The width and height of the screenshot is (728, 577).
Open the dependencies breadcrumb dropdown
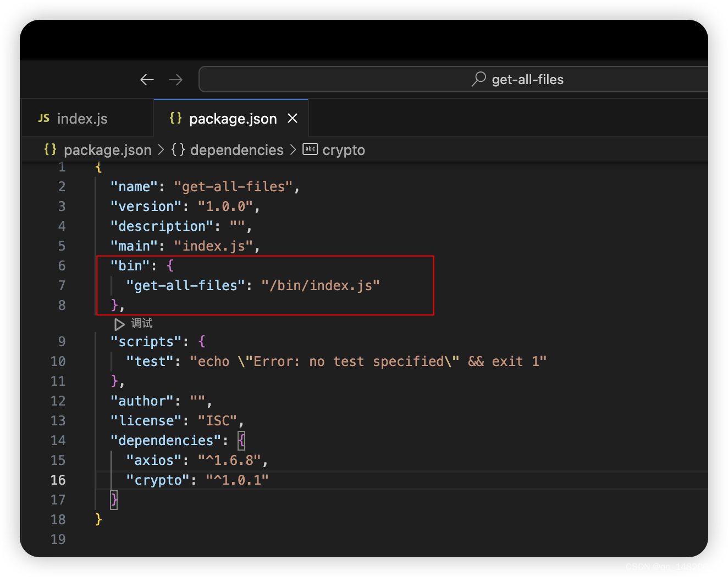click(236, 149)
